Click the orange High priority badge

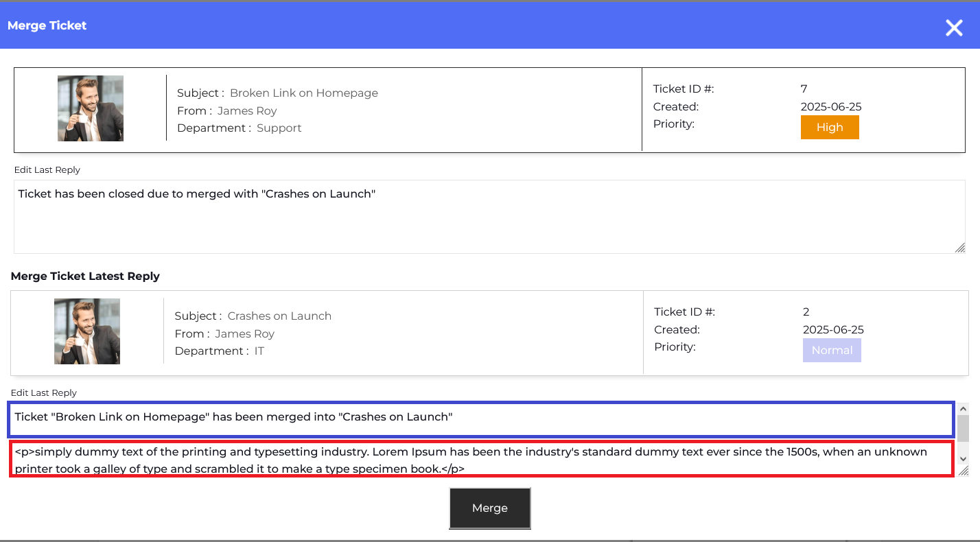[x=829, y=128]
